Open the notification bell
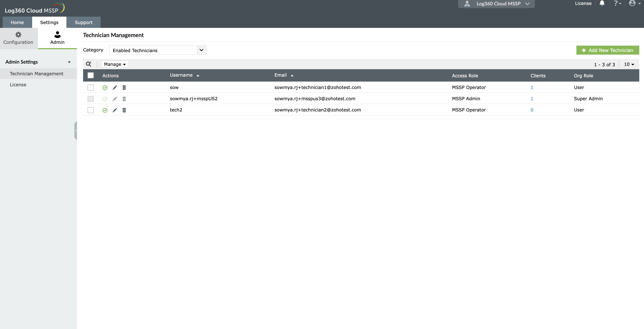The width and height of the screenshot is (644, 329). point(602,3)
